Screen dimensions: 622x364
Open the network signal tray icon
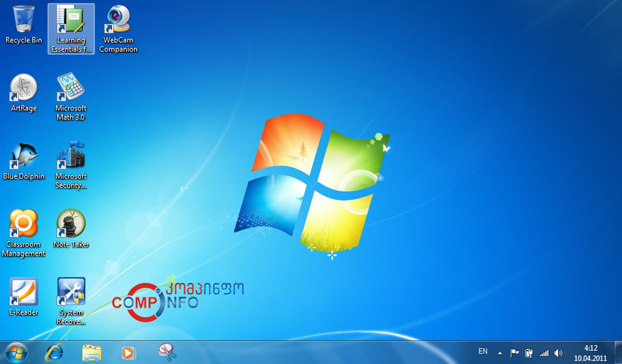pyautogui.click(x=544, y=353)
